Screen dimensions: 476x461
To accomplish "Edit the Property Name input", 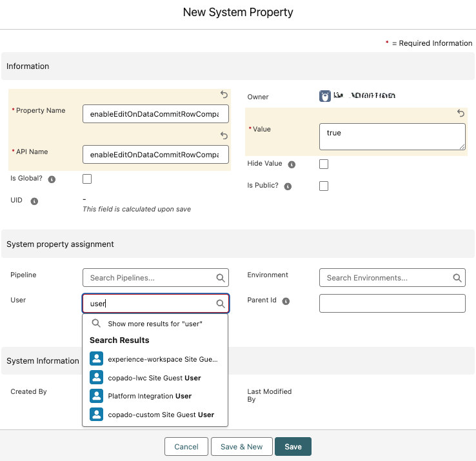I will point(155,114).
